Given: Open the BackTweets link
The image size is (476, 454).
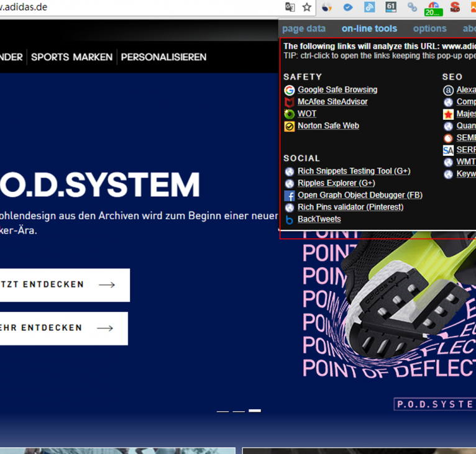Looking at the screenshot, I should pyautogui.click(x=319, y=219).
